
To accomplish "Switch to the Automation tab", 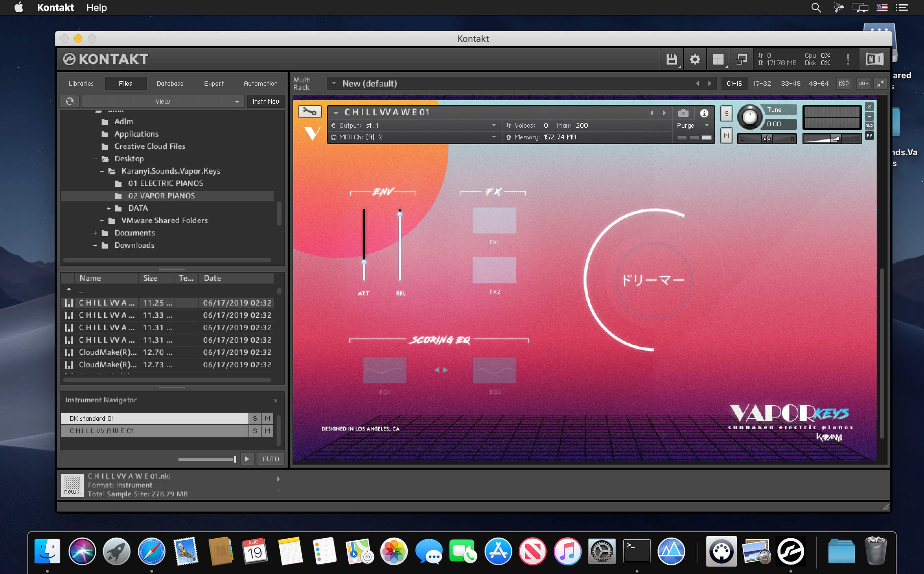I will tap(260, 83).
